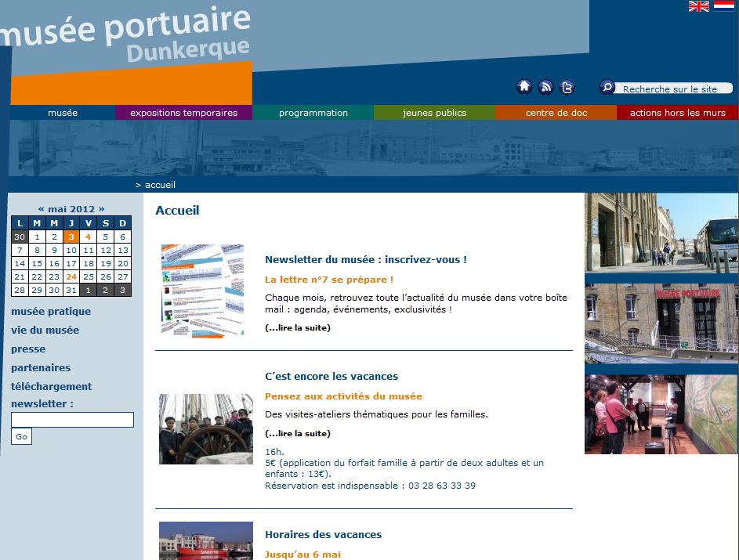Expand the accueil breadcrumb
This screenshot has height=560, width=739.
tap(159, 185)
